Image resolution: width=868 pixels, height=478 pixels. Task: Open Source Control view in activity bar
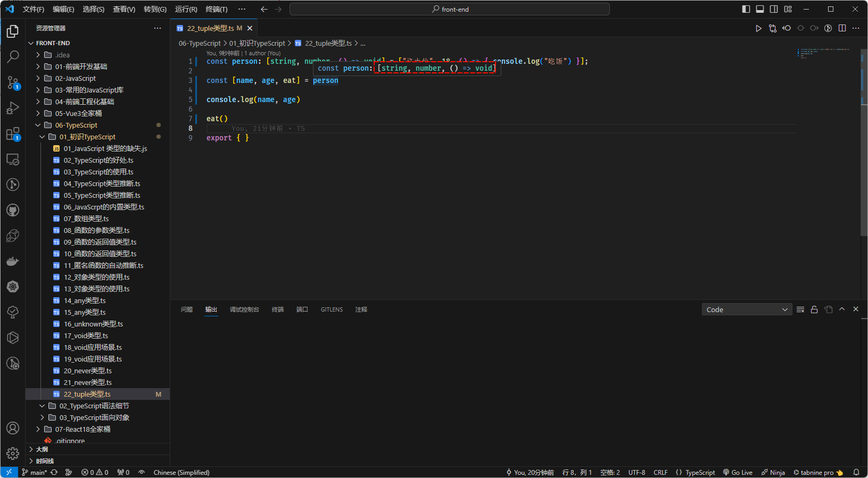[13, 82]
